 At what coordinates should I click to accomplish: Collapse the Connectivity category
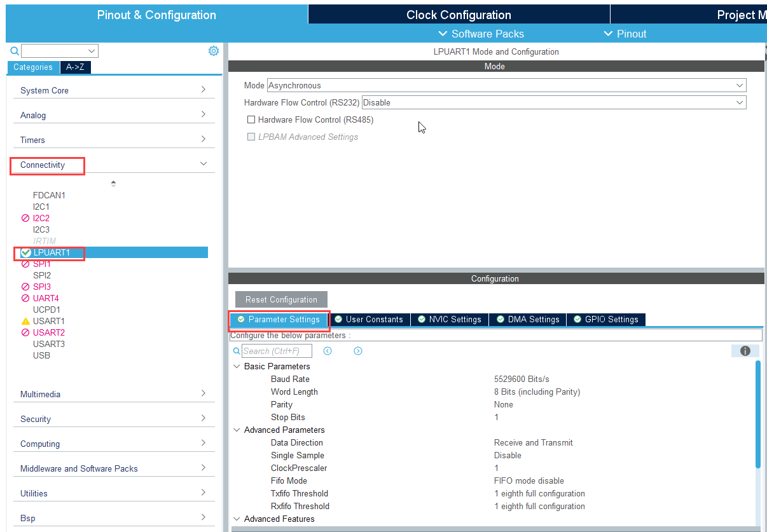point(204,164)
